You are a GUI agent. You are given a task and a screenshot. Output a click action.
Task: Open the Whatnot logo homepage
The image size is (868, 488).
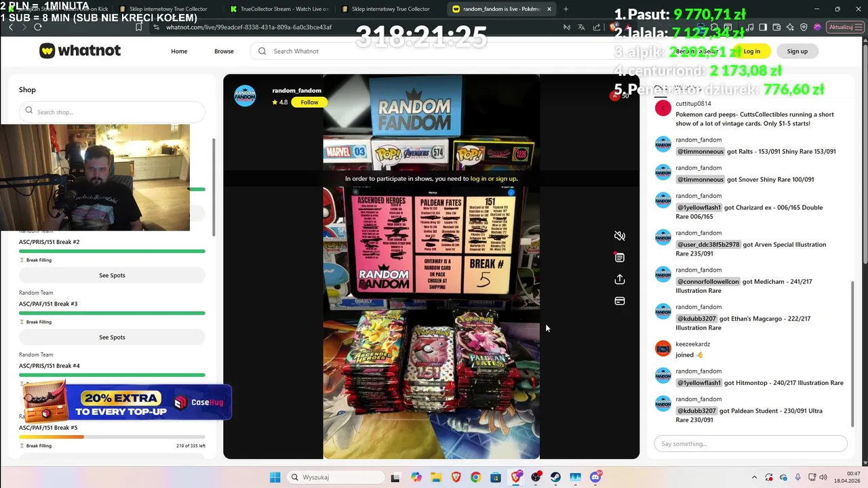[80, 51]
